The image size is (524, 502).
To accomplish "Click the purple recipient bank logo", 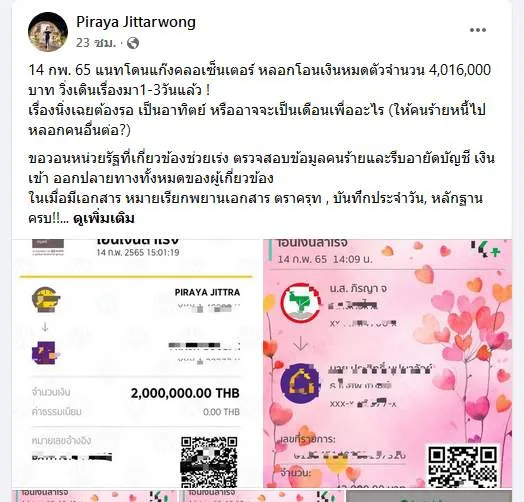I will 46,353.
